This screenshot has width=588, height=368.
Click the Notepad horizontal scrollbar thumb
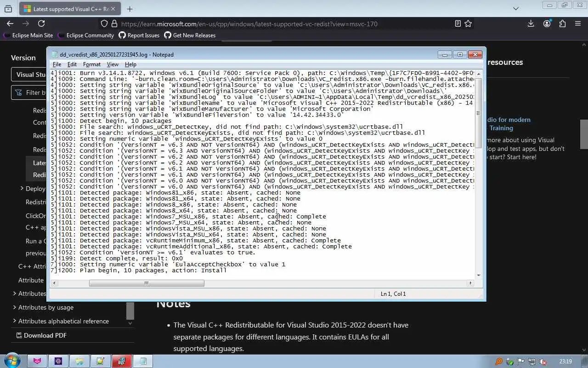click(147, 283)
